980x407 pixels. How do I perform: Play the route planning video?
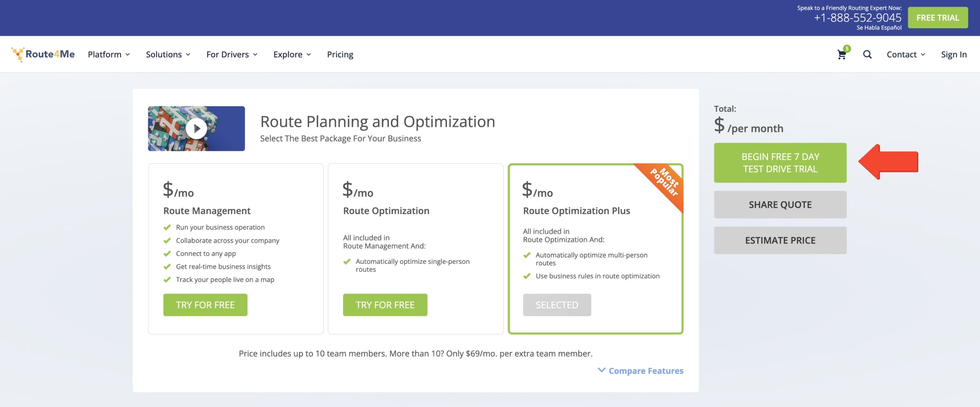(x=196, y=128)
